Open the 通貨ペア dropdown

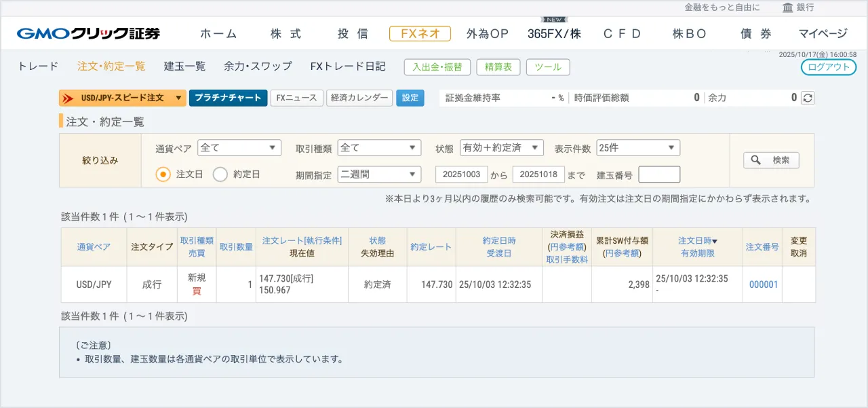click(x=239, y=147)
